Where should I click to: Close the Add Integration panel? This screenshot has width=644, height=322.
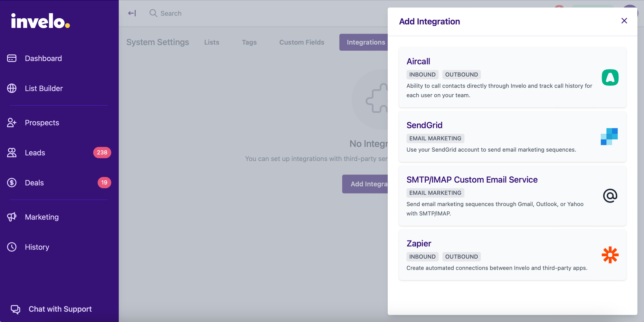coord(624,21)
